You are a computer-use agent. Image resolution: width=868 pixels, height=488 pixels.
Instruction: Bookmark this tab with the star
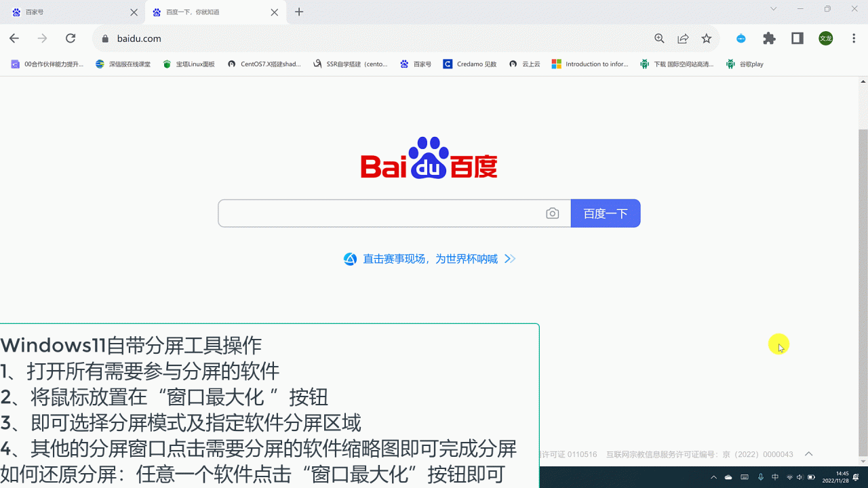tap(707, 39)
